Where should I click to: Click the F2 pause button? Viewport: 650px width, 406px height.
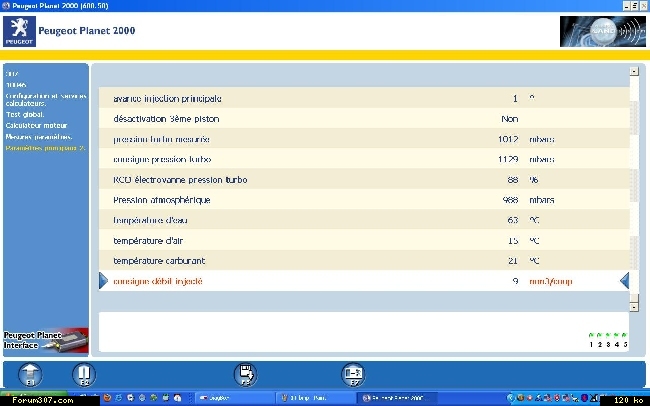(84, 374)
